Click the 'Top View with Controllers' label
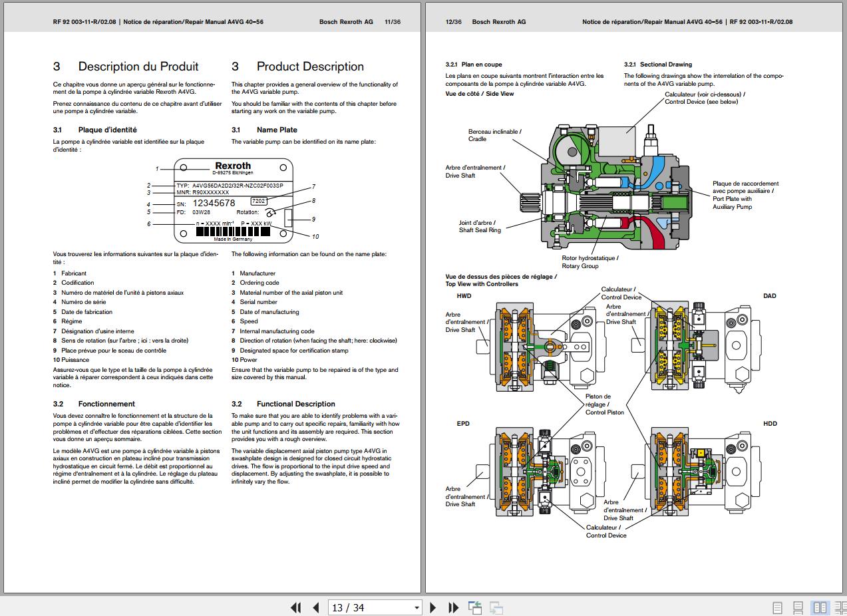This screenshot has height=616, width=847. (482, 284)
